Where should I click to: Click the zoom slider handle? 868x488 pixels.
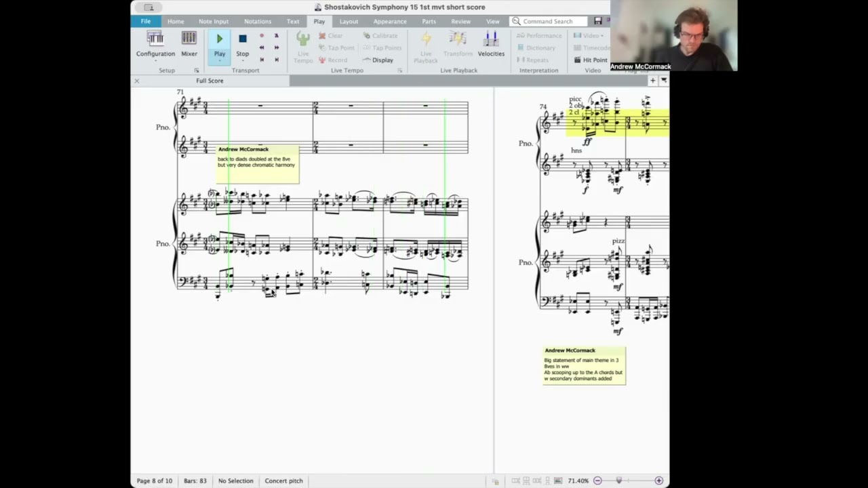point(618,481)
